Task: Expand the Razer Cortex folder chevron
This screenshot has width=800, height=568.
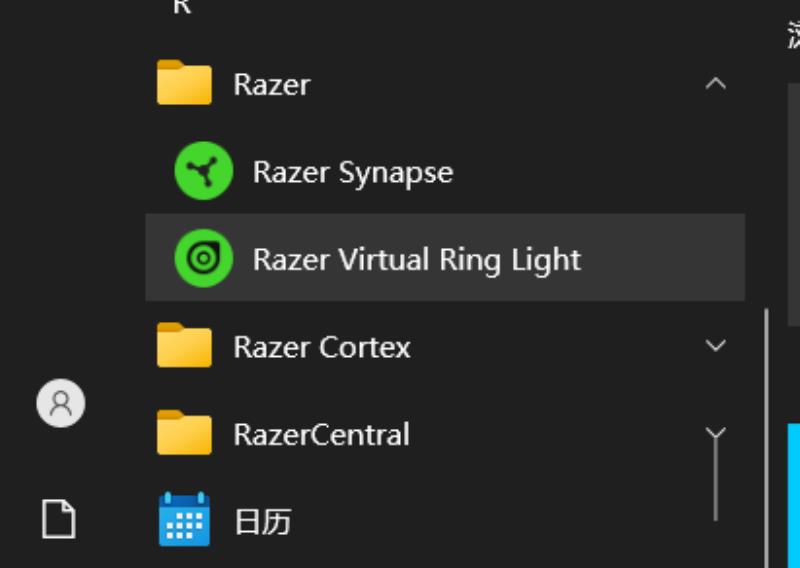Action: click(715, 345)
